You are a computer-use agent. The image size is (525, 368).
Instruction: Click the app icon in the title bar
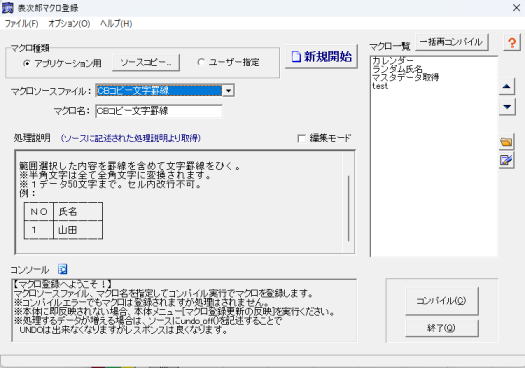tap(8, 8)
